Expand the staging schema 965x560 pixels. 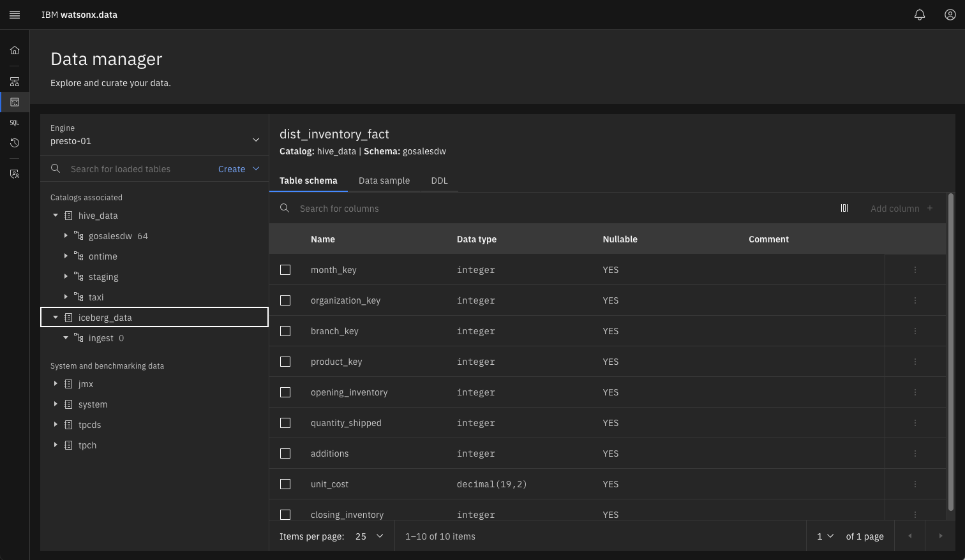click(x=66, y=277)
